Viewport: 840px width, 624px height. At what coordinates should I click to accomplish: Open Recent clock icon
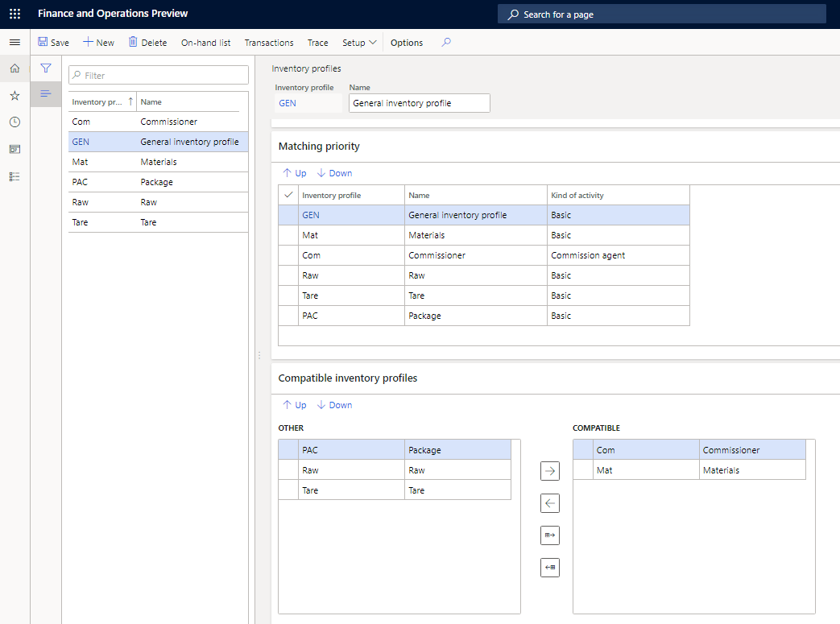click(x=15, y=122)
